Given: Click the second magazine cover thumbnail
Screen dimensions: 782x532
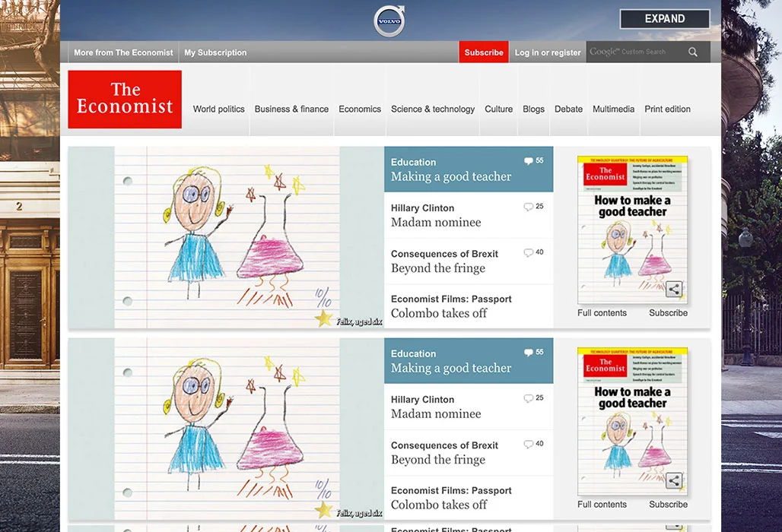Looking at the screenshot, I should (632, 421).
